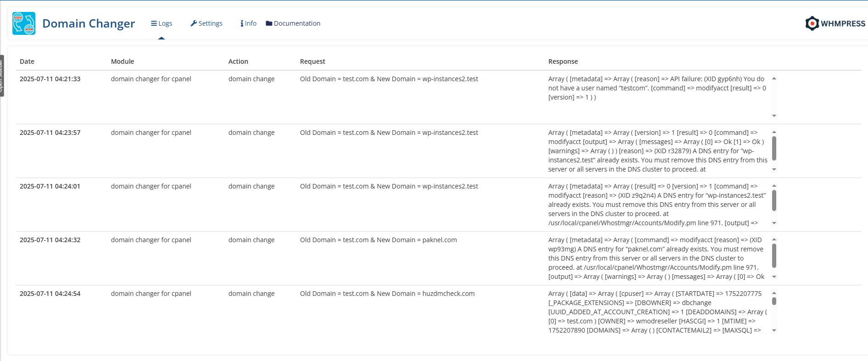868x361 pixels.
Task: Click the Domain Changer logo icon
Action: (x=24, y=23)
